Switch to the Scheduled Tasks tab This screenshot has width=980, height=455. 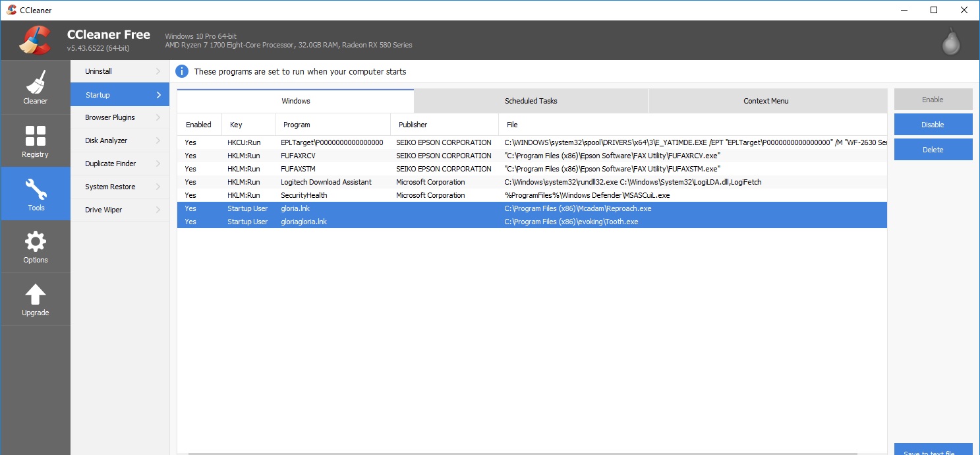point(531,101)
